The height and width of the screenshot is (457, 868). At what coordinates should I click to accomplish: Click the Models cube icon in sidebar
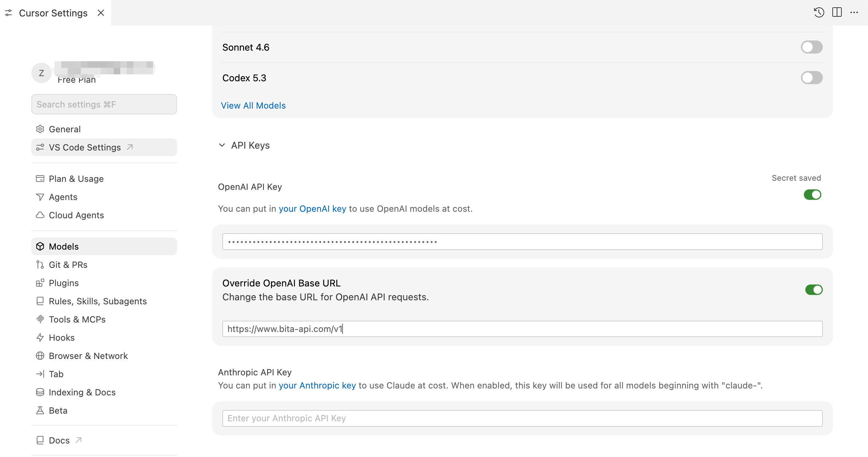(x=40, y=246)
